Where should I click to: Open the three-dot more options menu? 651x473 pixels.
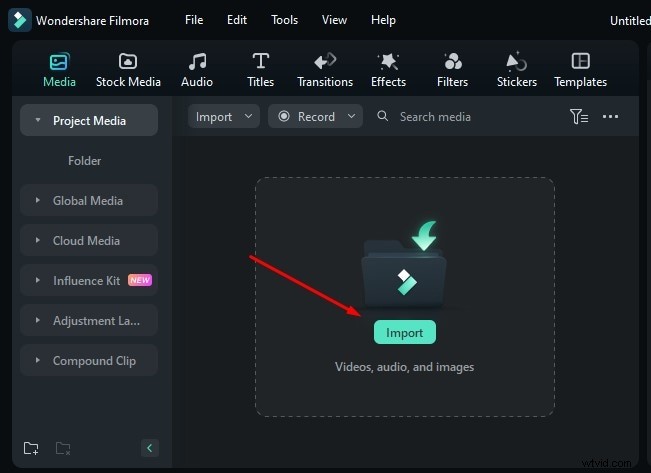click(x=610, y=117)
